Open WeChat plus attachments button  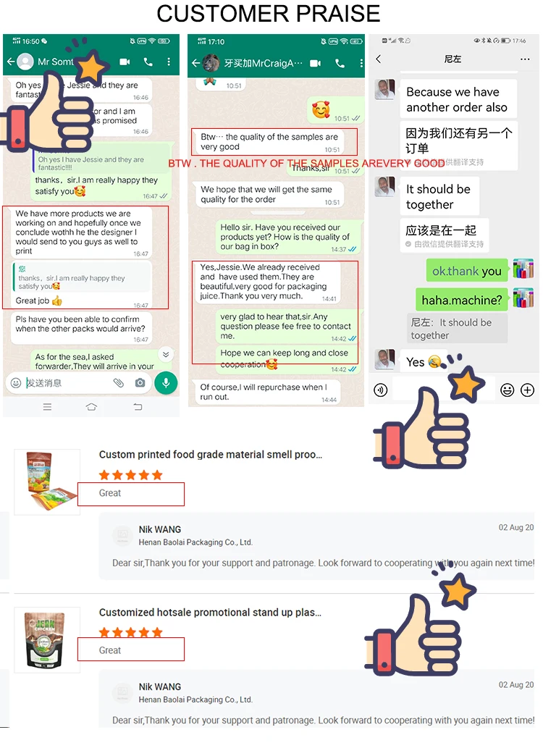pyautogui.click(x=528, y=390)
